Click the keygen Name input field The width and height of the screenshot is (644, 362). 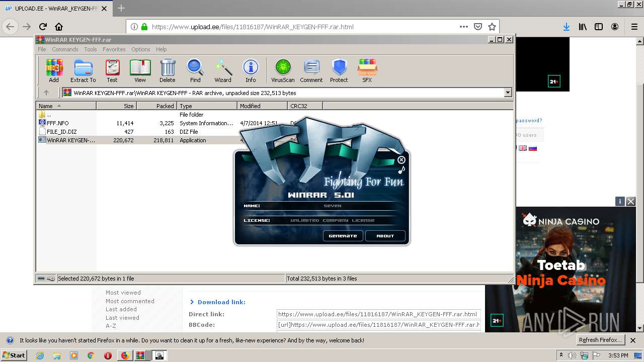tap(332, 206)
